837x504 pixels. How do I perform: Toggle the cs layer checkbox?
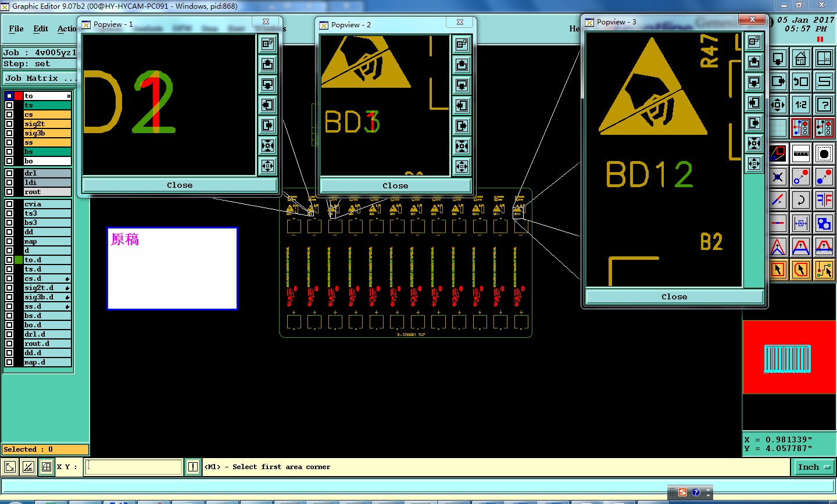9,115
